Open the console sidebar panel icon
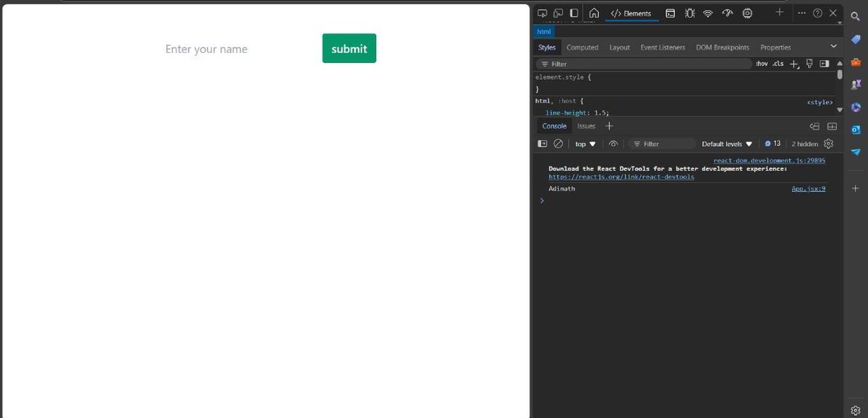This screenshot has height=418, width=868. (542, 143)
